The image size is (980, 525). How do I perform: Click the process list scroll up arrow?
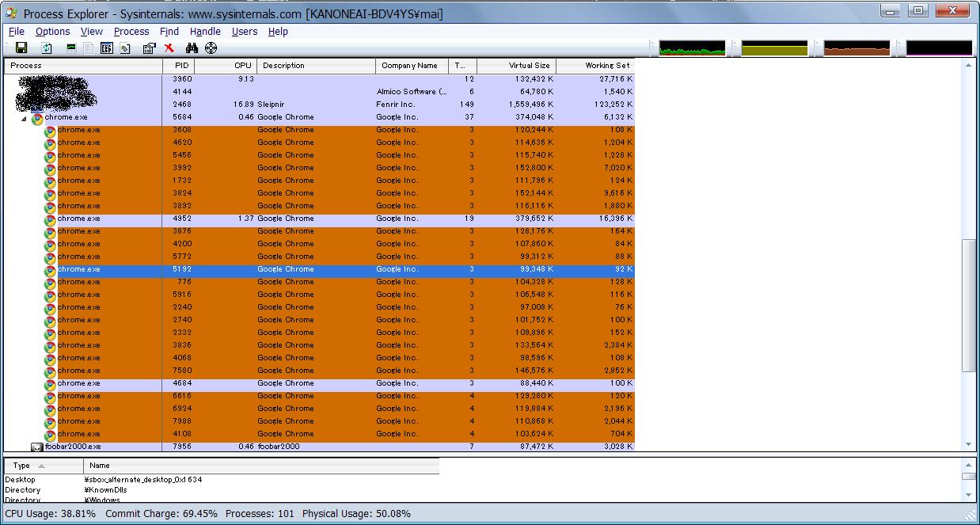pyautogui.click(x=969, y=65)
